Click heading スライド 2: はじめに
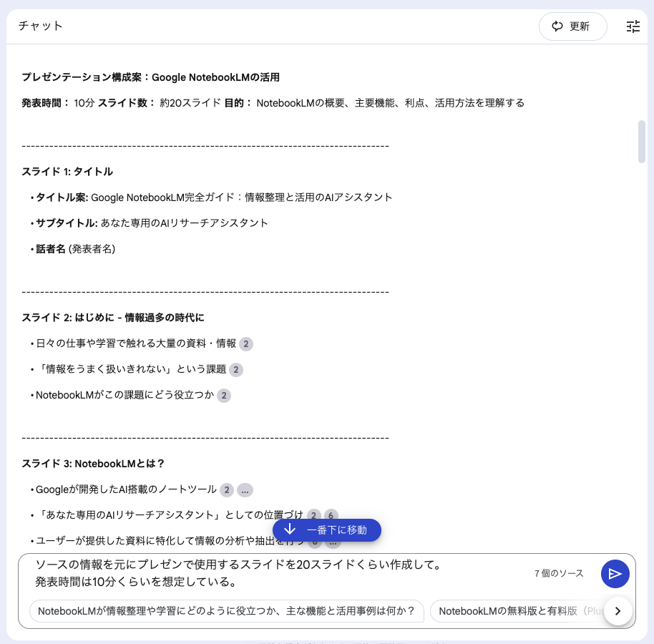 113,318
